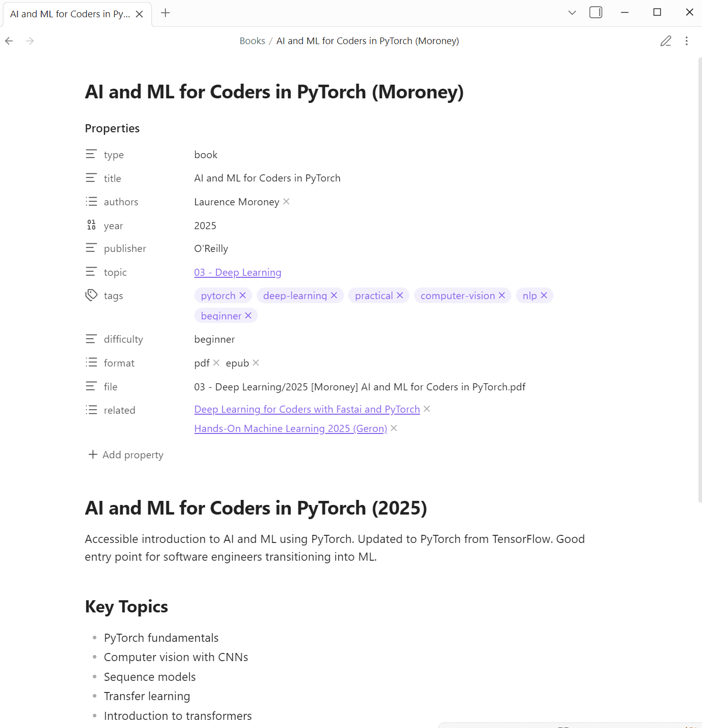Screen dimensions: 702x728
Task: Navigate back with the left arrow
Action: tap(9, 41)
